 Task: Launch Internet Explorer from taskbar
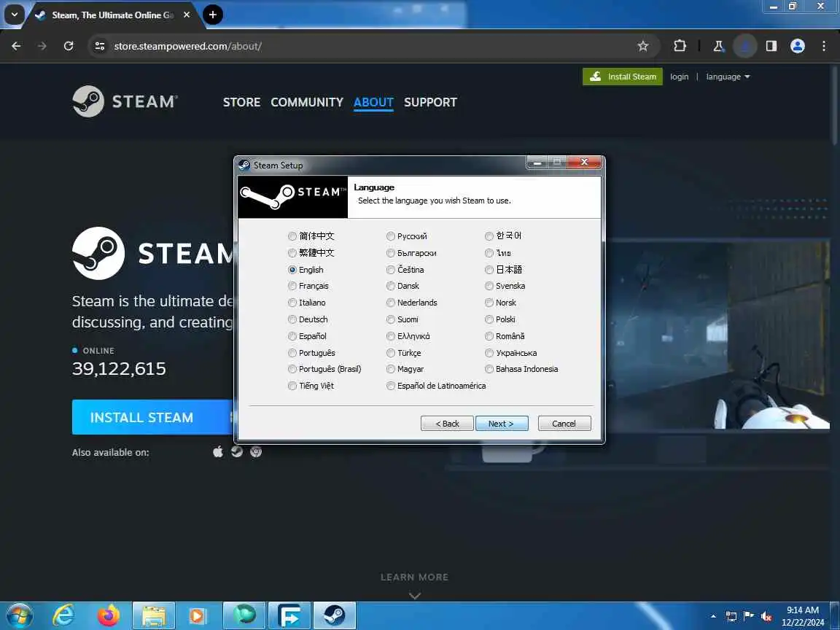tap(63, 616)
